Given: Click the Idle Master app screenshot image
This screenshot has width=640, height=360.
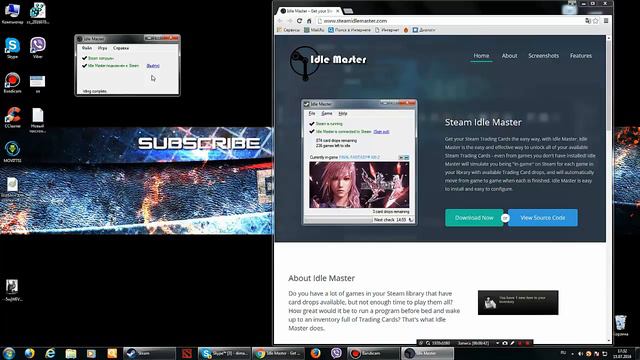Looking at the screenshot, I should point(359,162).
